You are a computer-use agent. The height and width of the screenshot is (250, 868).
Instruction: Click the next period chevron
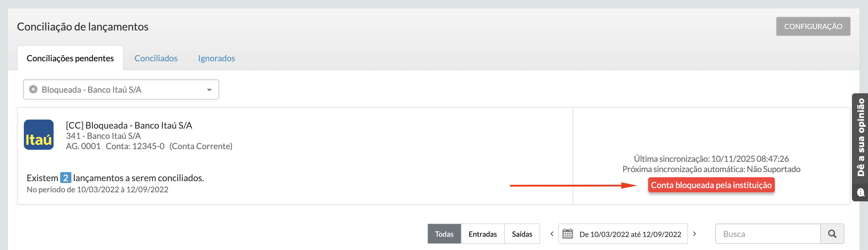(x=694, y=233)
